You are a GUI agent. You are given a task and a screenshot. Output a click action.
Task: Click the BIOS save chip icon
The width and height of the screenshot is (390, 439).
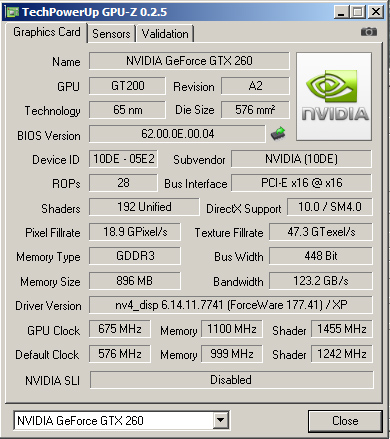(278, 134)
